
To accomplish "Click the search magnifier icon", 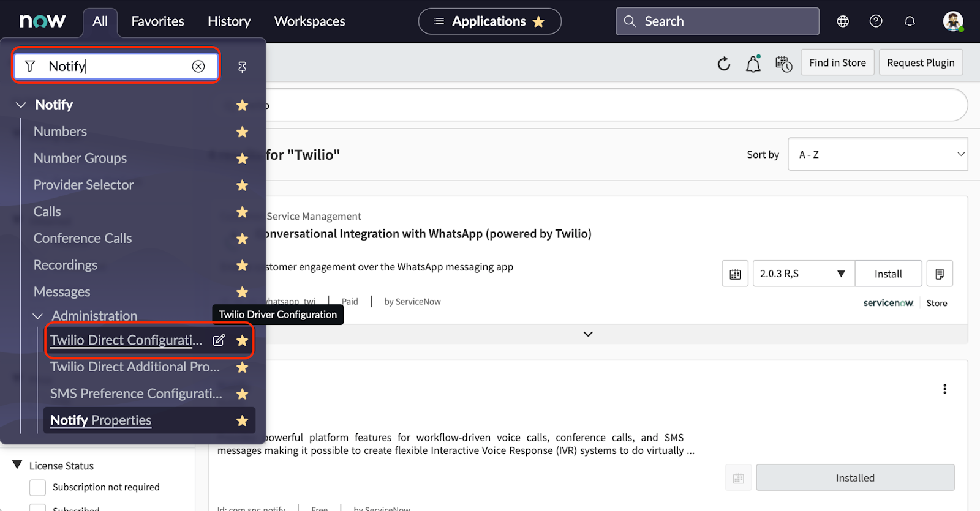I will point(630,21).
